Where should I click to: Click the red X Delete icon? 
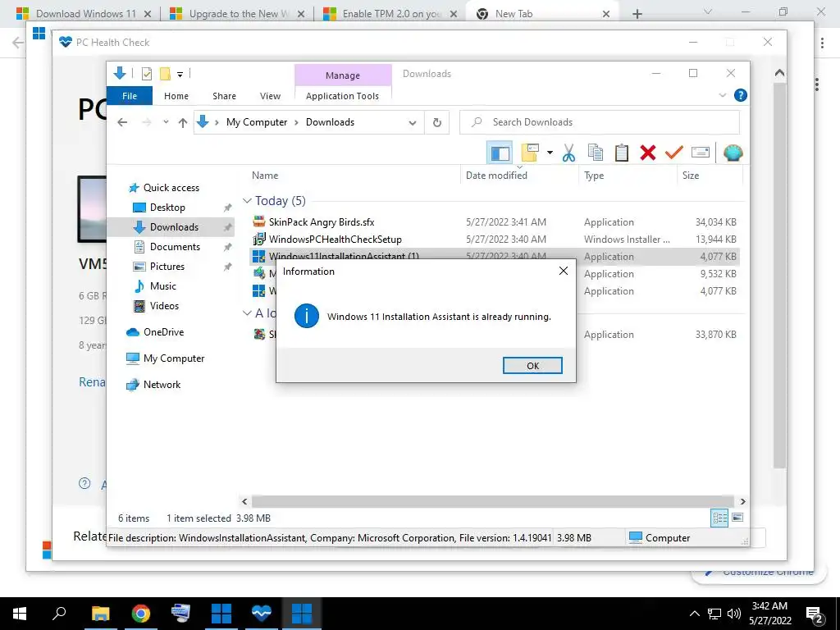pyautogui.click(x=648, y=153)
